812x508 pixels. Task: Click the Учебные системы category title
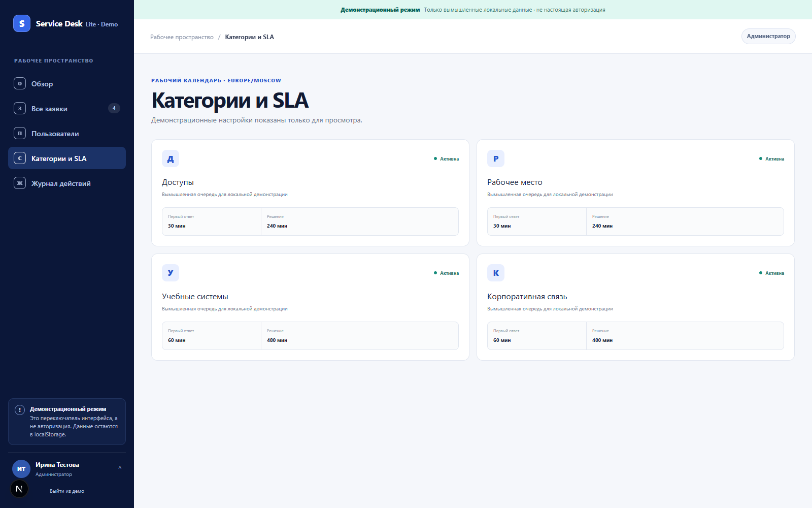195,297
